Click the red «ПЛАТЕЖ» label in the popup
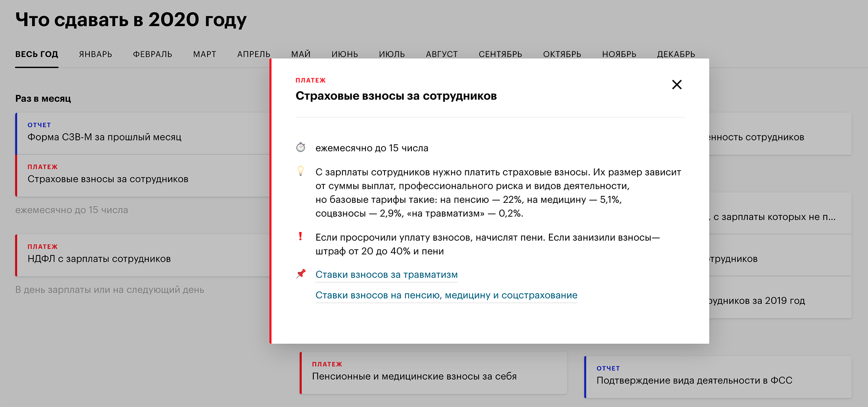Screen dimensions: 868x407 point(310,80)
